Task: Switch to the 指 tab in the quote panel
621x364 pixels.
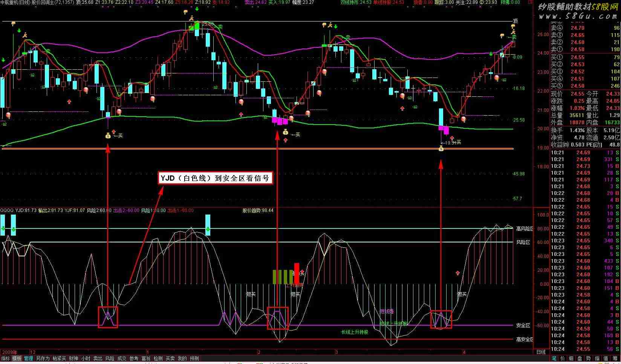Action: (x=597, y=359)
